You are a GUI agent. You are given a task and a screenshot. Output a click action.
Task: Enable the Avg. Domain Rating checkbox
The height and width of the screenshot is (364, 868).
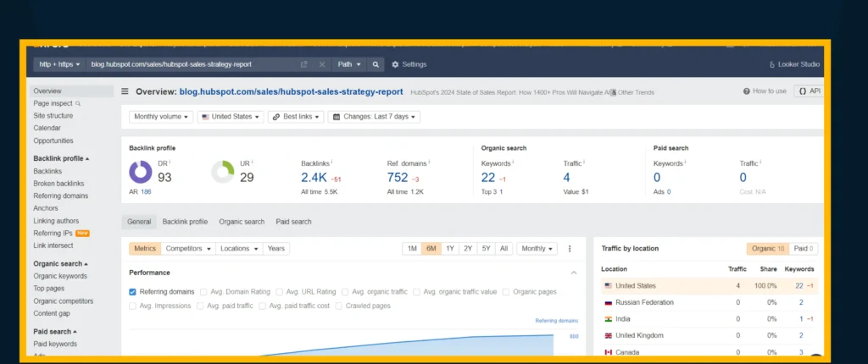point(204,292)
